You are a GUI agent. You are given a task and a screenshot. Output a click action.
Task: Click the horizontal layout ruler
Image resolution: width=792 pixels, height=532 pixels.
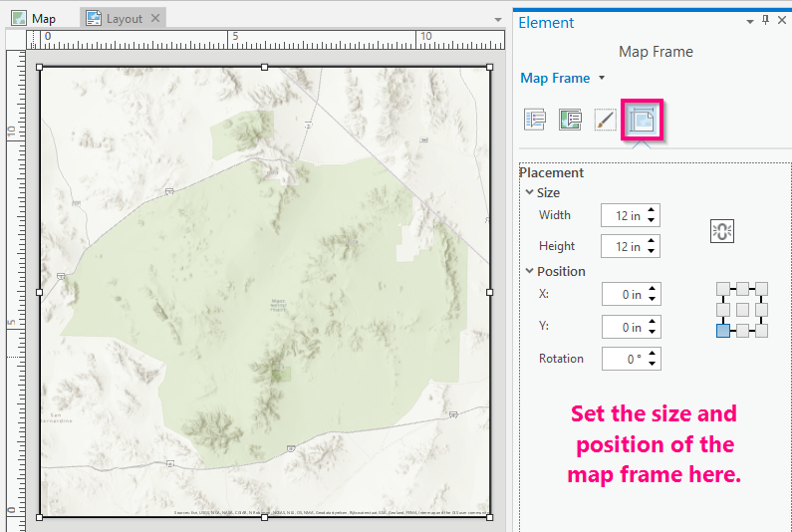(266, 40)
